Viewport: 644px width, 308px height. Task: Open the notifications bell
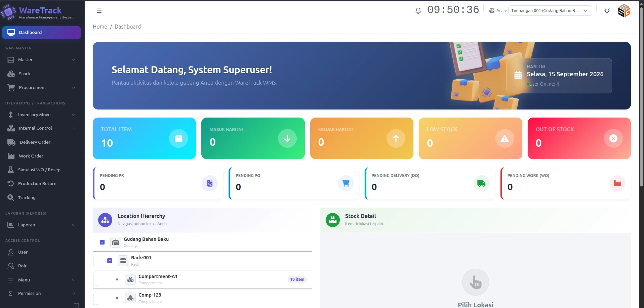[x=418, y=11]
